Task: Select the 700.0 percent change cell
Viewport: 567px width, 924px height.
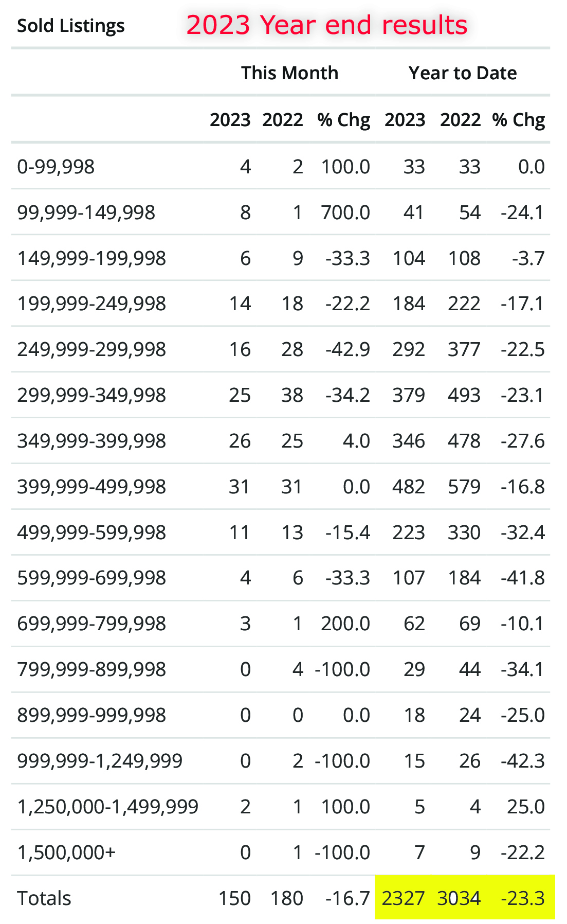Action: pyautogui.click(x=345, y=212)
